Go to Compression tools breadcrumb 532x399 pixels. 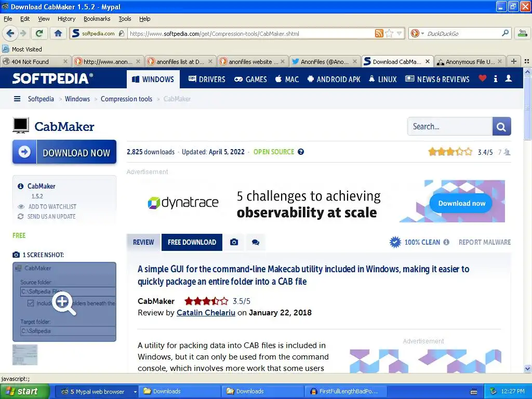coord(126,99)
